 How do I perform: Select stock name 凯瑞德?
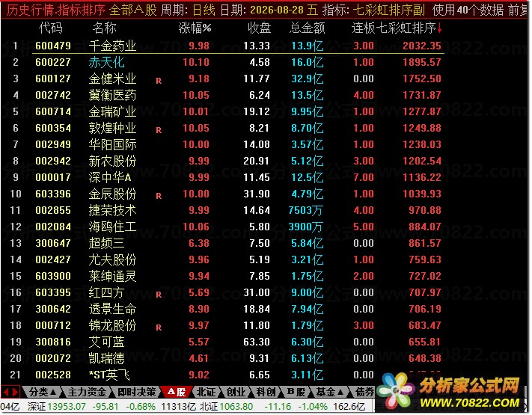[106, 358]
